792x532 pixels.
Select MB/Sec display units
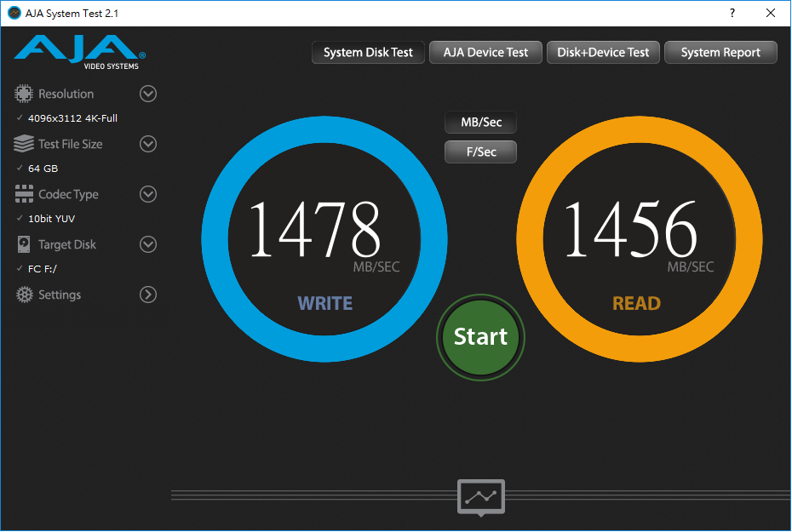[481, 123]
